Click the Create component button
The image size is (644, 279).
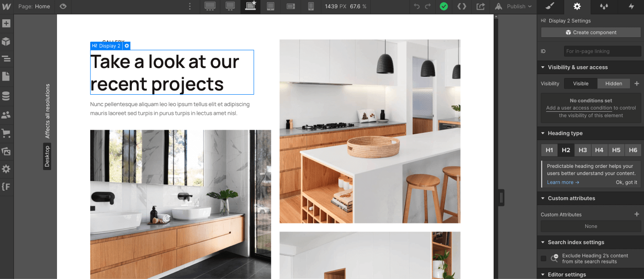coord(590,32)
